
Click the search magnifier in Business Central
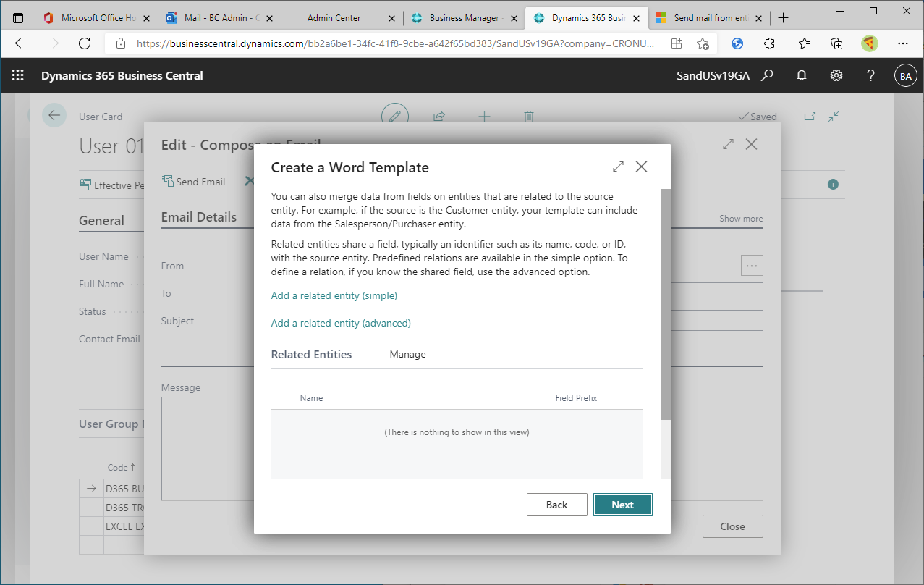768,75
